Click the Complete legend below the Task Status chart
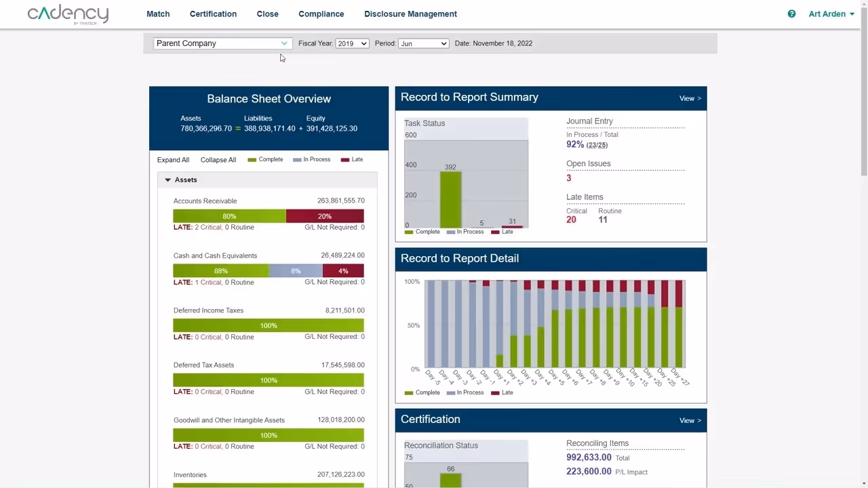The image size is (868, 488). pos(408,231)
